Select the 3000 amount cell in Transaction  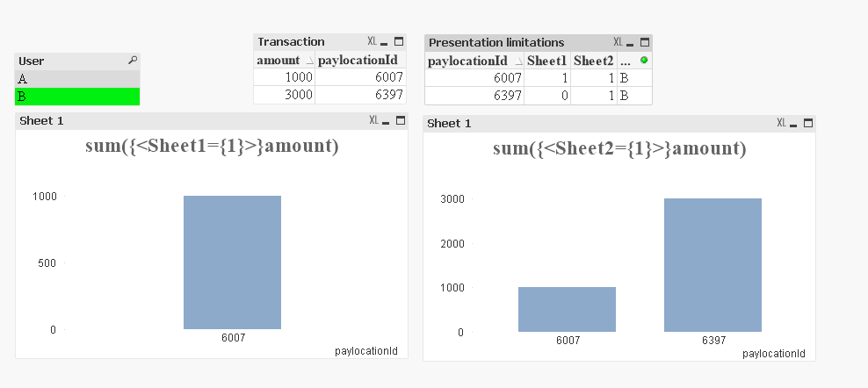tap(284, 95)
